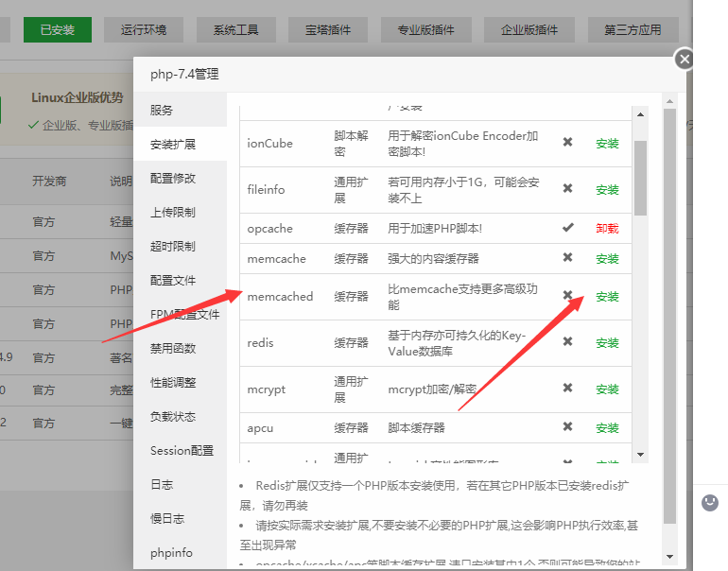Screen dimensions: 728x571
Task: Click '脚本缓存器' description for apcu
Action: [x=416, y=427]
